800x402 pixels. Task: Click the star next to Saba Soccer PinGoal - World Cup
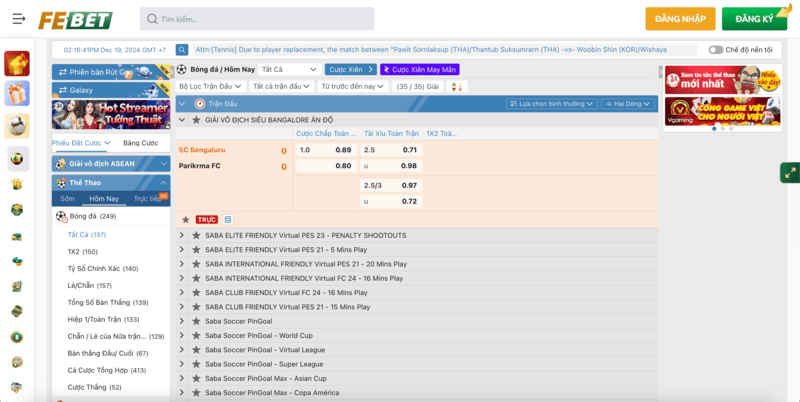click(196, 335)
